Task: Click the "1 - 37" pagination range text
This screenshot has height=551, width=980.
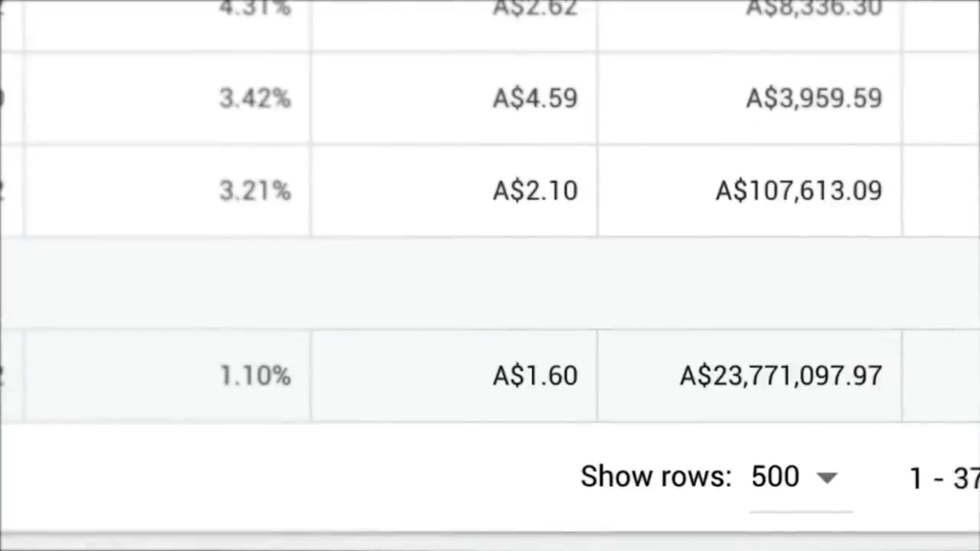Action: (944, 478)
